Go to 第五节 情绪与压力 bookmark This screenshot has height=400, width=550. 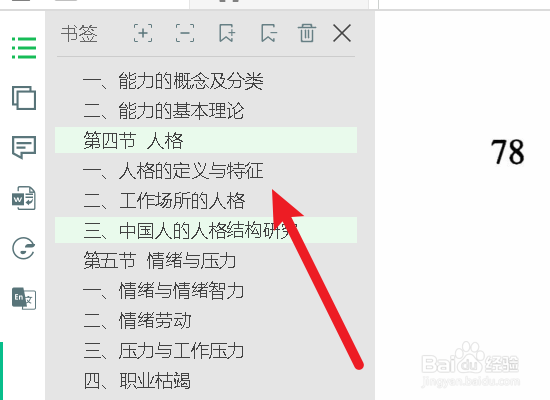coord(160,261)
